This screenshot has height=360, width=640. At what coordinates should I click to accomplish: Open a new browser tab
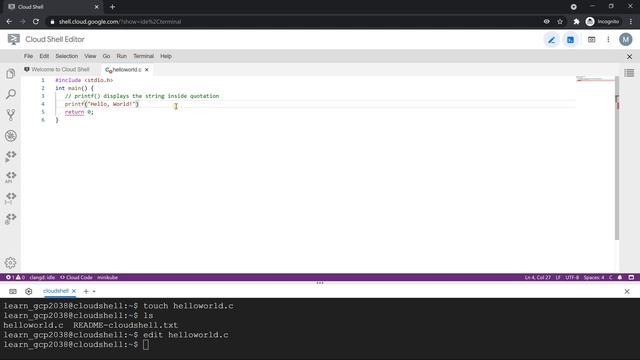(112, 7)
